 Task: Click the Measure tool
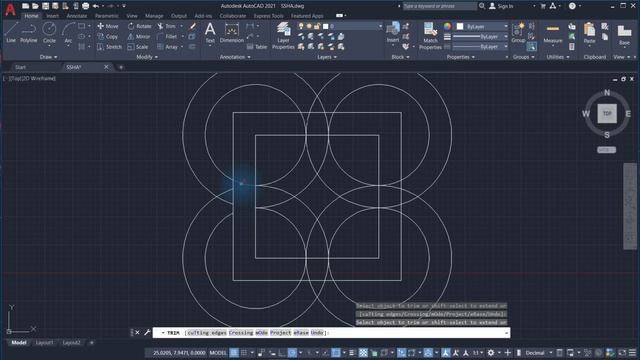click(553, 33)
